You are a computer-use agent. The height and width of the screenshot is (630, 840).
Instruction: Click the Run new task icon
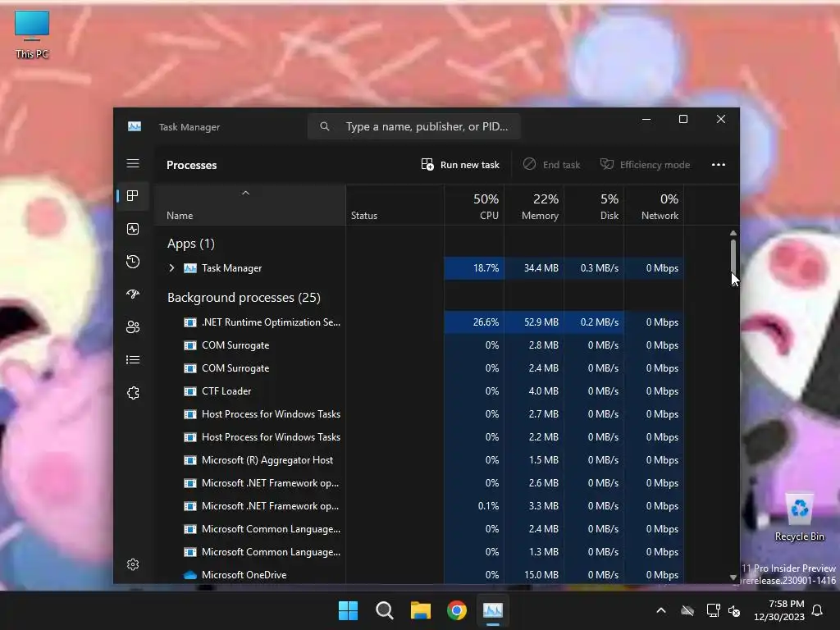click(x=427, y=164)
